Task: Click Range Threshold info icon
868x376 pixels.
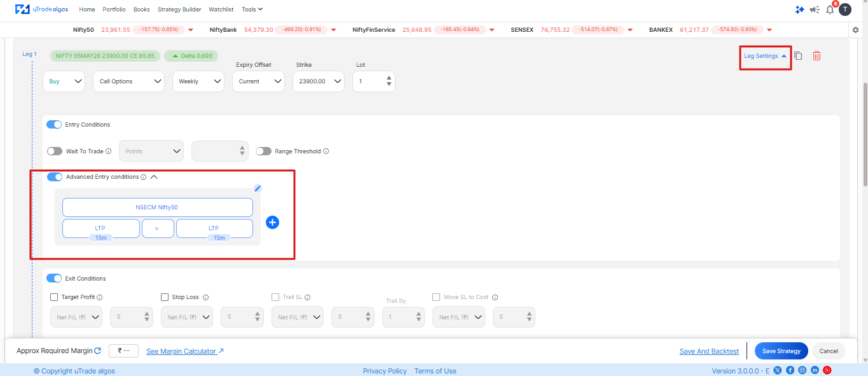Action: (x=326, y=151)
